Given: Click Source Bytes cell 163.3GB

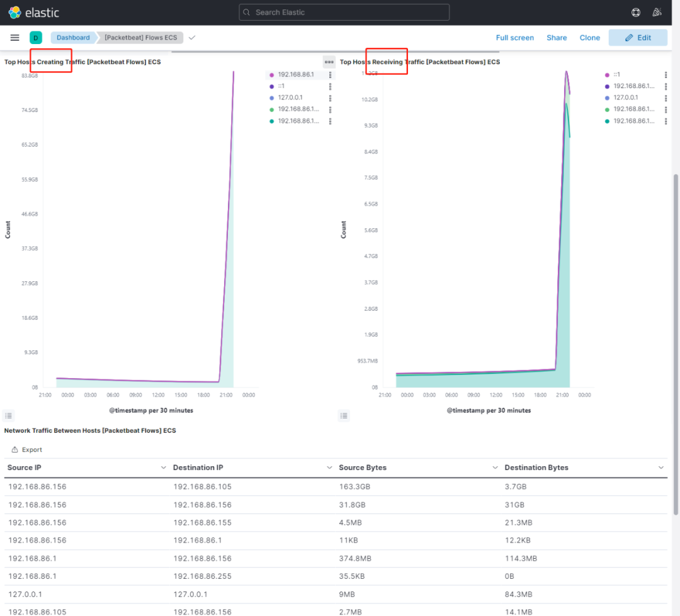Looking at the screenshot, I should (354, 487).
